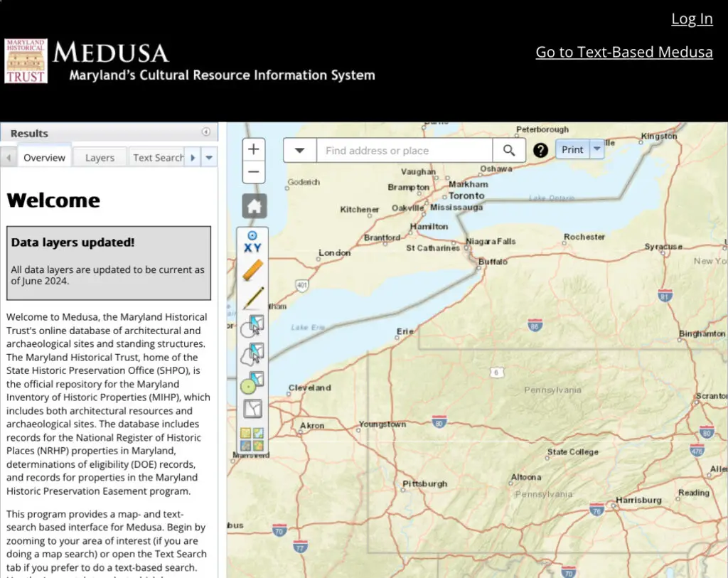Click Interstate 476 shield near Scranton
This screenshot has height=578, width=728.
click(697, 450)
